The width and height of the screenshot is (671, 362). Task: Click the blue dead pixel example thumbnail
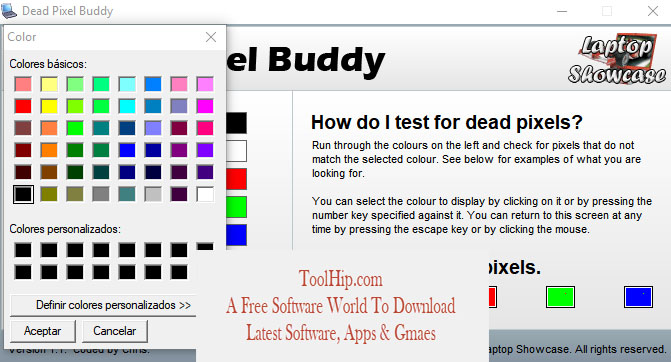[638, 297]
